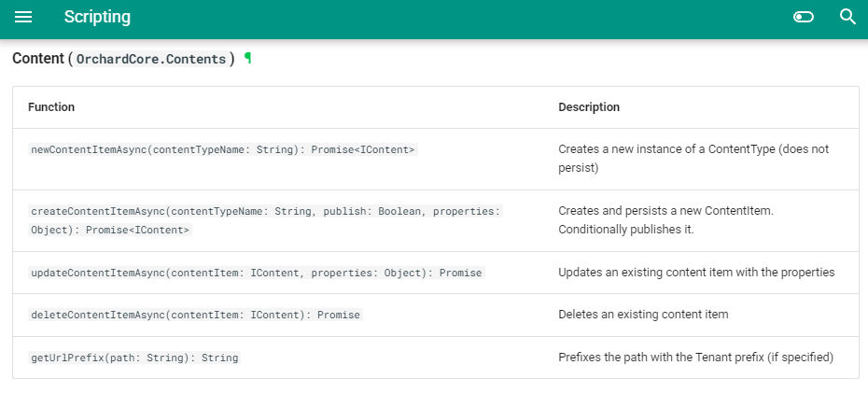Click description 'Updates an existing content item'
Viewport: 868px width, 393px height.
point(696,273)
